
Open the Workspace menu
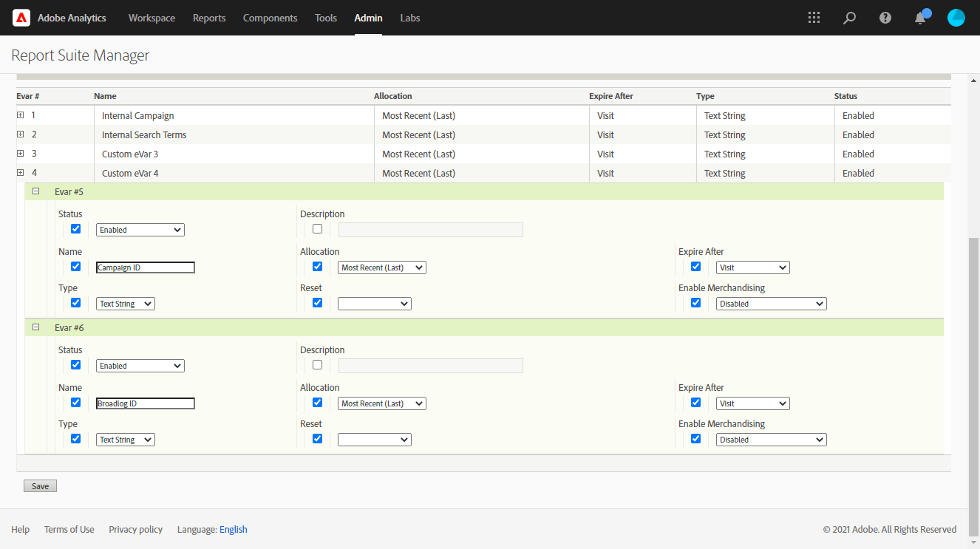[x=152, y=18]
